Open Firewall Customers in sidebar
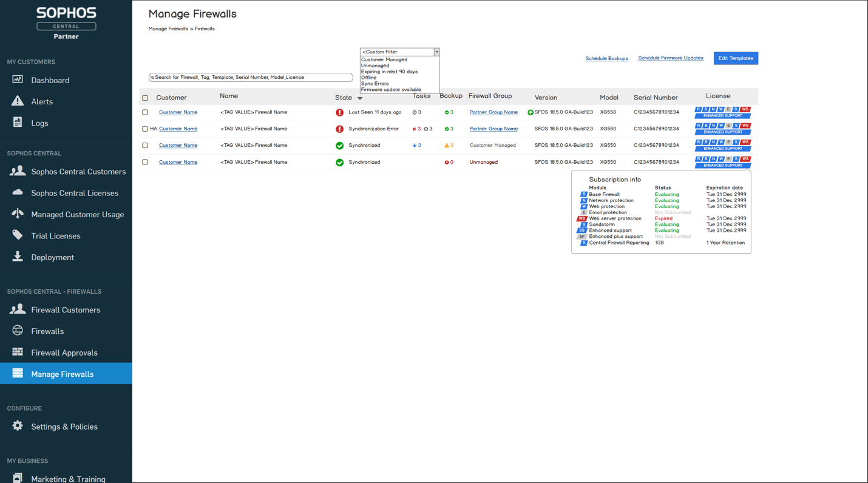The height and width of the screenshot is (483, 868). pos(66,309)
